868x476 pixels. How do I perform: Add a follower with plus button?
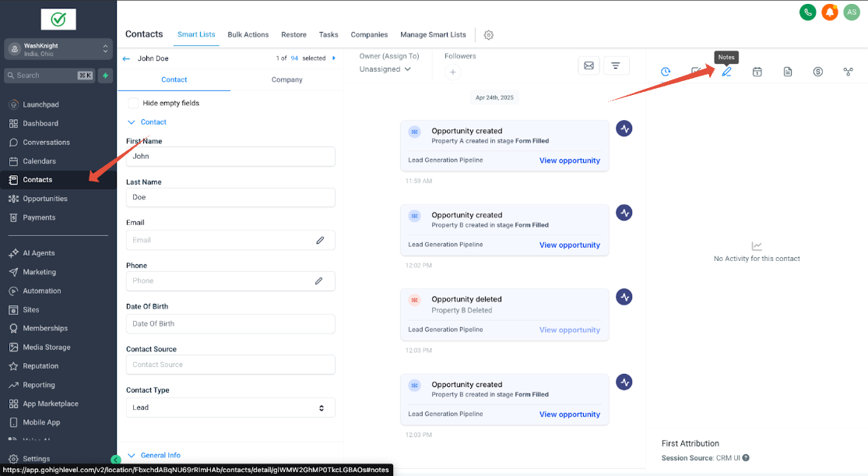point(453,72)
